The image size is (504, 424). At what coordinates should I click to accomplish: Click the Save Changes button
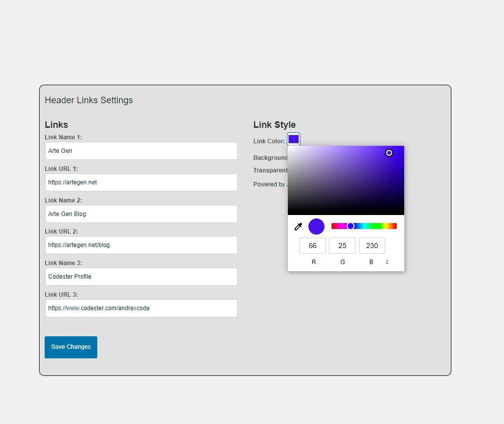coord(71,347)
